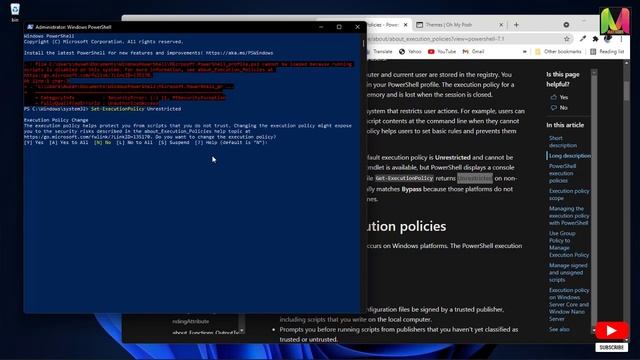Click the highlighted Unrestricted word in article
This screenshot has height=360, width=640.
(x=475, y=178)
